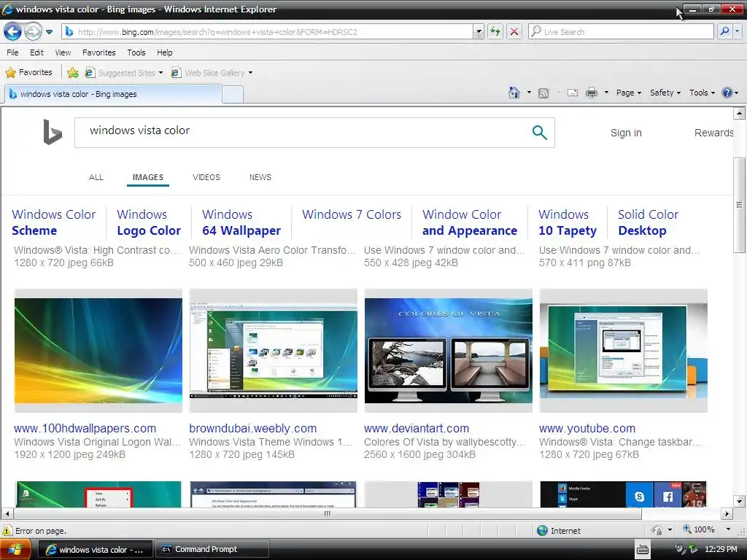Open the browndubai Vista theme thumbnail
This screenshot has width=747, height=560.
pos(273,351)
